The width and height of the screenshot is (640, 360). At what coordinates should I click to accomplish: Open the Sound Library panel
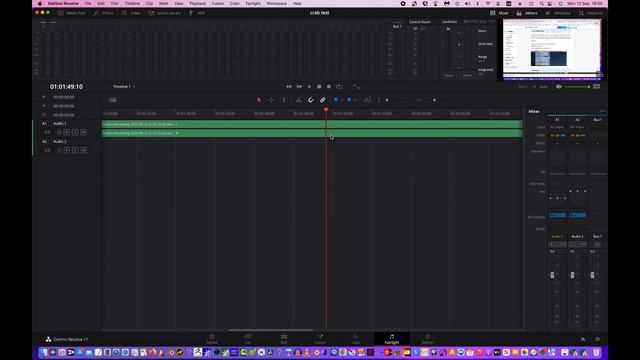coord(164,13)
